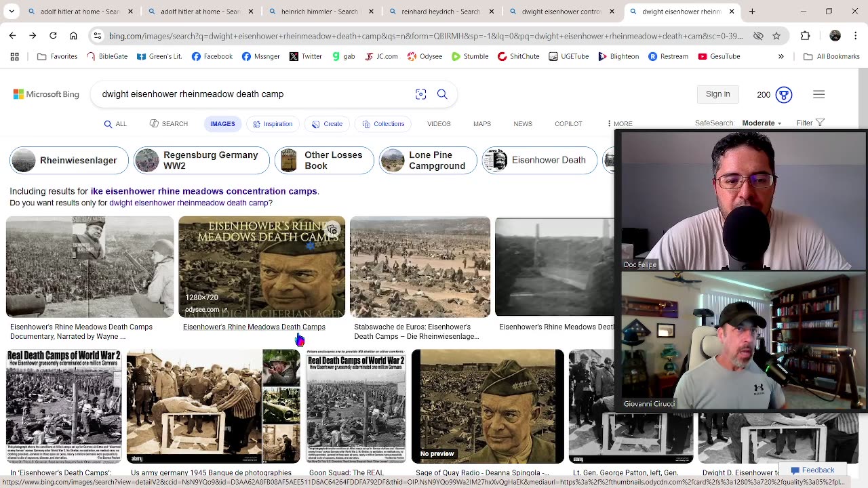Go back using the browser back arrow

[12, 36]
